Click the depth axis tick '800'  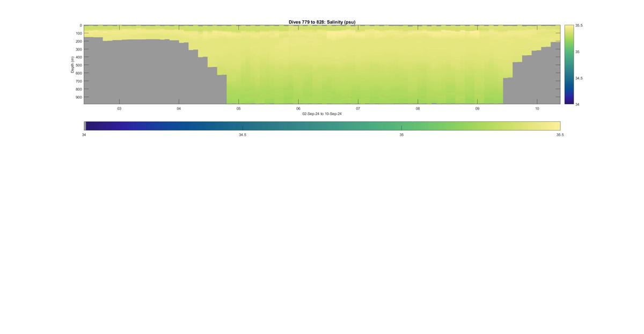point(79,89)
